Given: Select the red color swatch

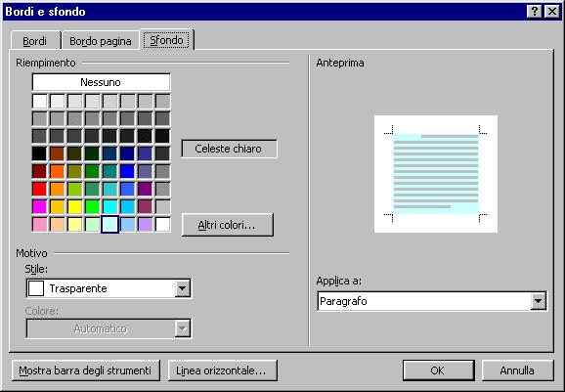Looking at the screenshot, I should pyautogui.click(x=39, y=189).
